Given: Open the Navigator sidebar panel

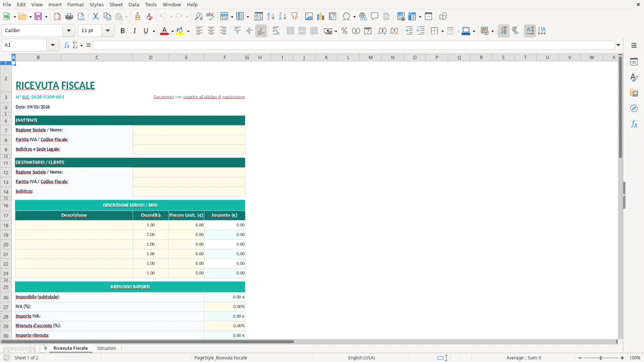Looking at the screenshot, I should (x=634, y=108).
